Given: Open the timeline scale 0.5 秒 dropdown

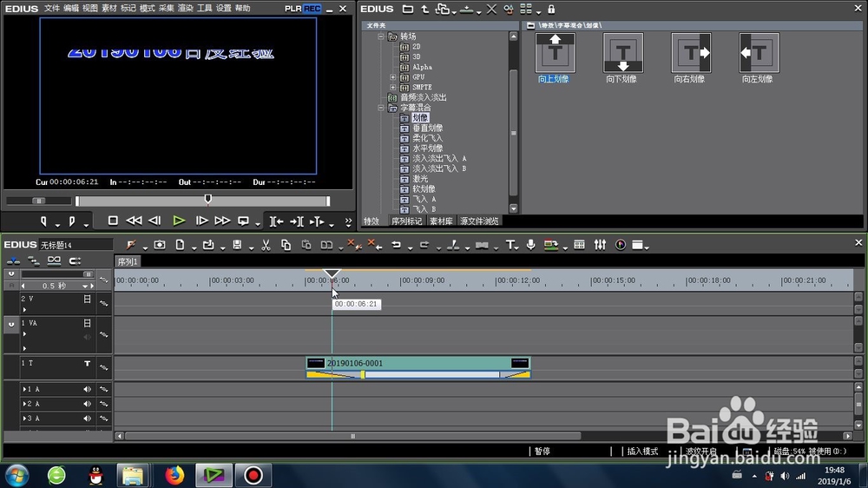Looking at the screenshot, I should pos(85,286).
